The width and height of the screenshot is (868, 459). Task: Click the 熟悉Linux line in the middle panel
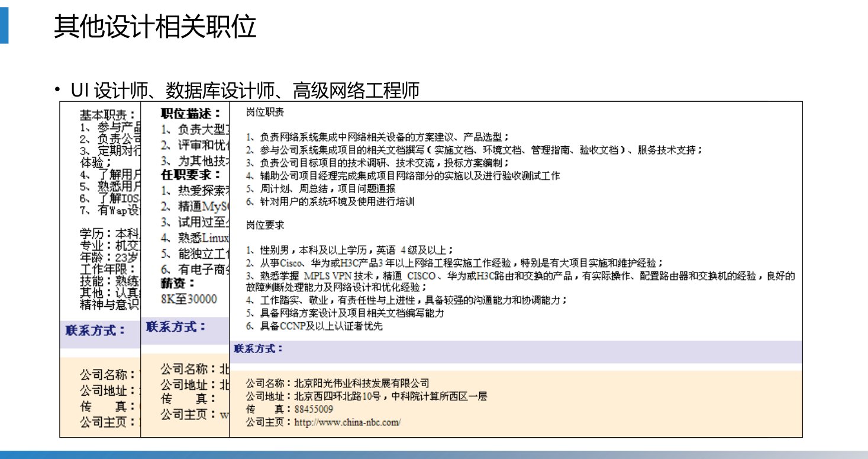195,238
